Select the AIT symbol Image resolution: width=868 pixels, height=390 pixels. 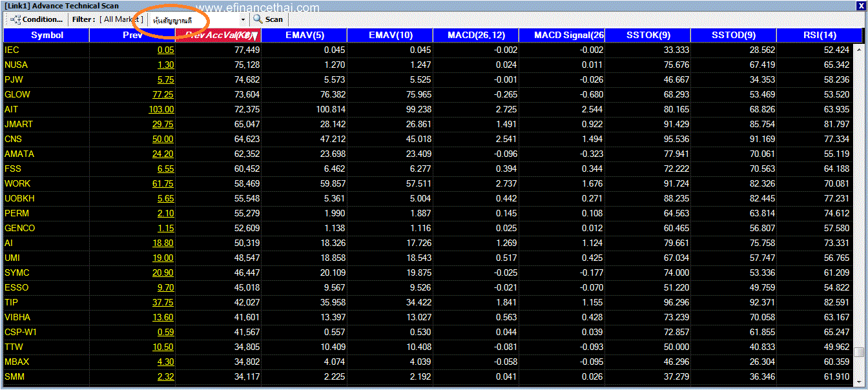point(11,109)
